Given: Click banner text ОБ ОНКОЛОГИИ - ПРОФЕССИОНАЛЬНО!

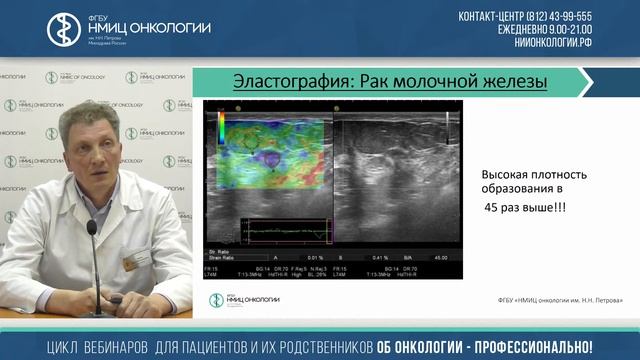Looking at the screenshot, I should 484,347.
